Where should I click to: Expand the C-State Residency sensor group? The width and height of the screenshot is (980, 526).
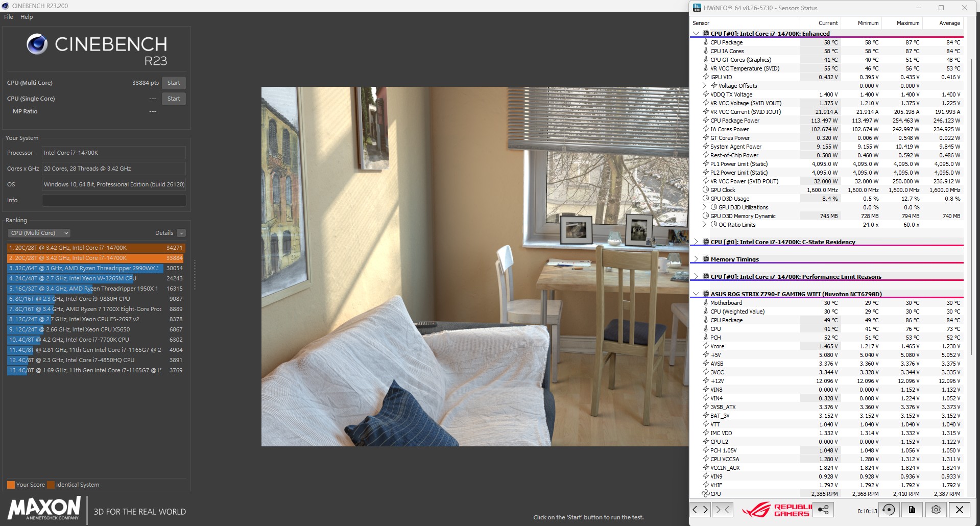(696, 242)
